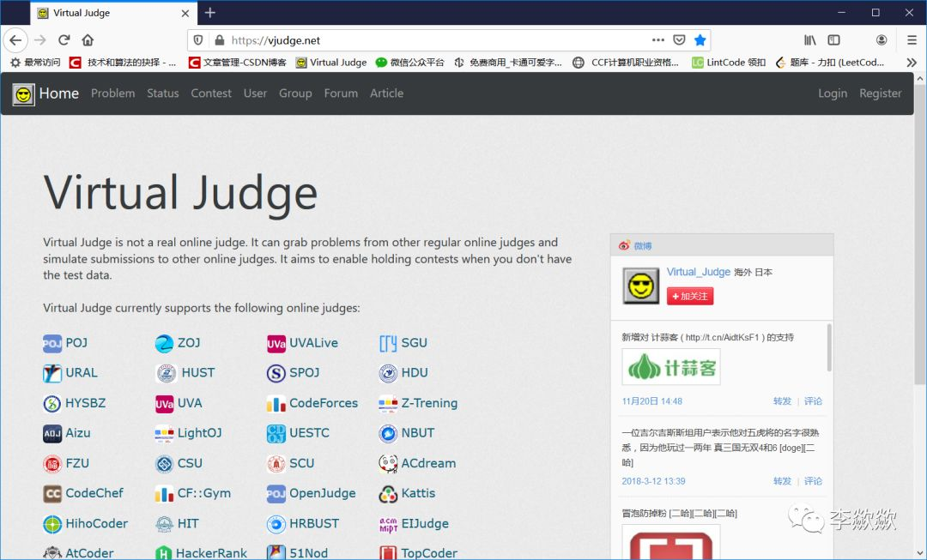Viewport: 927px width, 560px height.
Task: Open the Firefox hamburger menu
Action: coord(912,40)
